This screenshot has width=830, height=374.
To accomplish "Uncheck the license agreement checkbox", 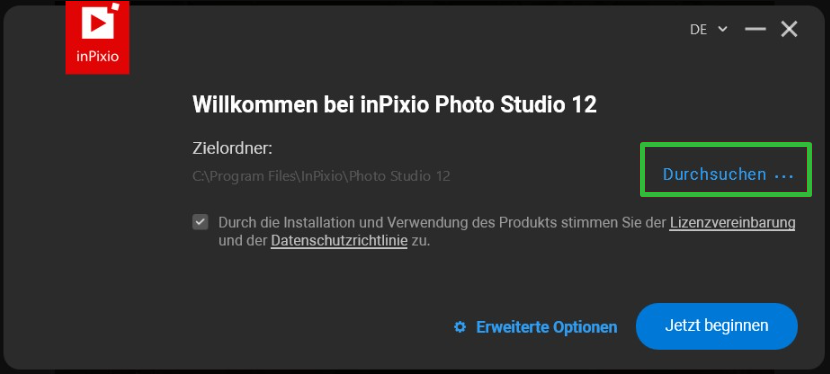I will point(200,222).
